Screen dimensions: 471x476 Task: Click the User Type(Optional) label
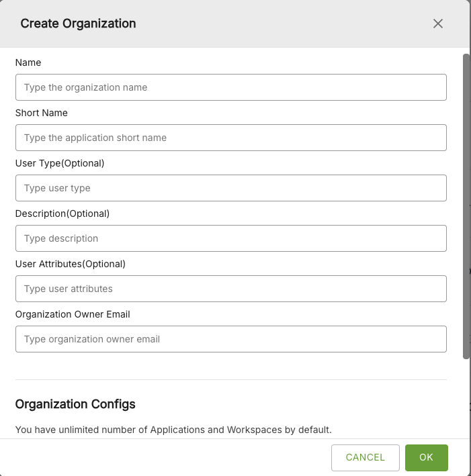coord(60,163)
